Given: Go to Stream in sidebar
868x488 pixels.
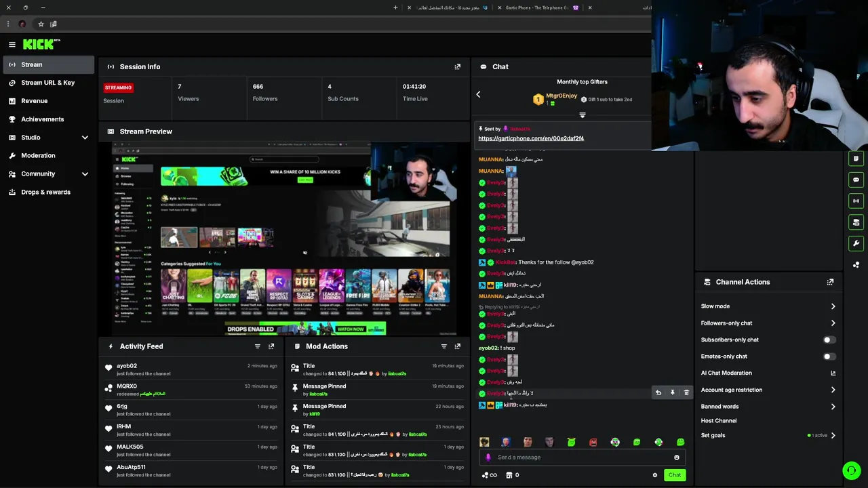Looking at the screenshot, I should (49, 64).
